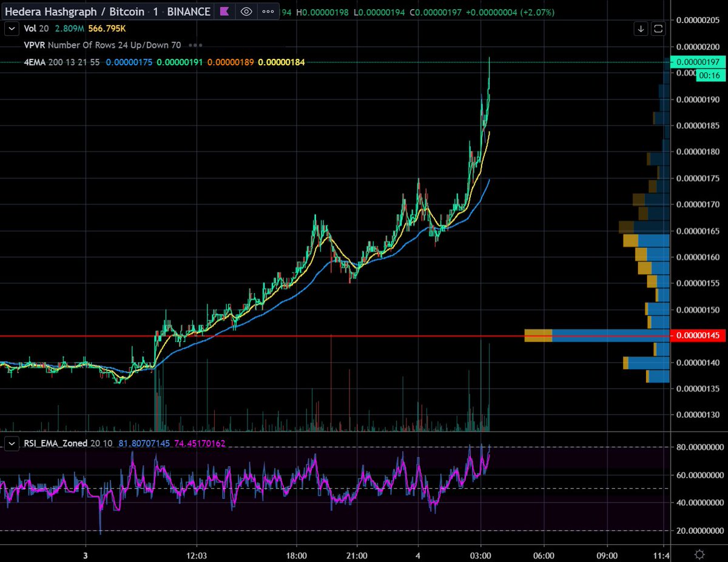This screenshot has height=562, width=728.
Task: Collapse the indicator legend with the chevron
Action: point(11,28)
